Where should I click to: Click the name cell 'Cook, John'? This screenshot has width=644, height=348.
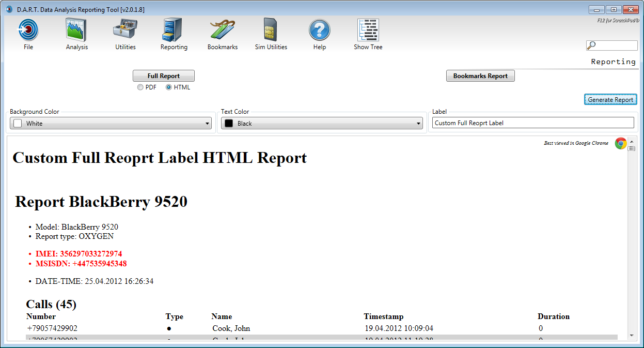click(231, 328)
